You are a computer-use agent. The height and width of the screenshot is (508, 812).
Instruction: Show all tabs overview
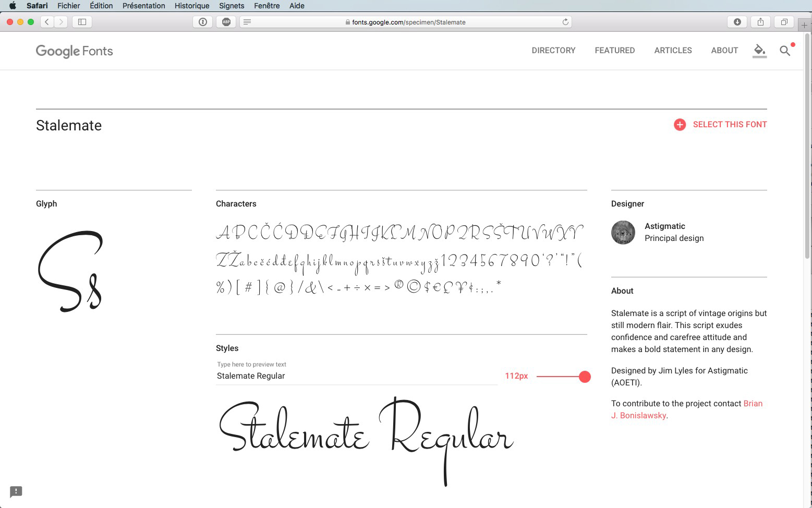tap(784, 22)
